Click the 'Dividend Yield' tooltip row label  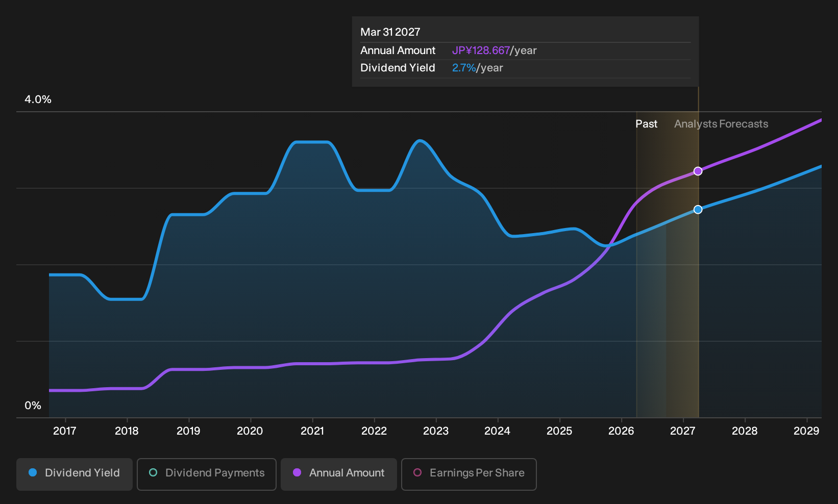pos(398,68)
